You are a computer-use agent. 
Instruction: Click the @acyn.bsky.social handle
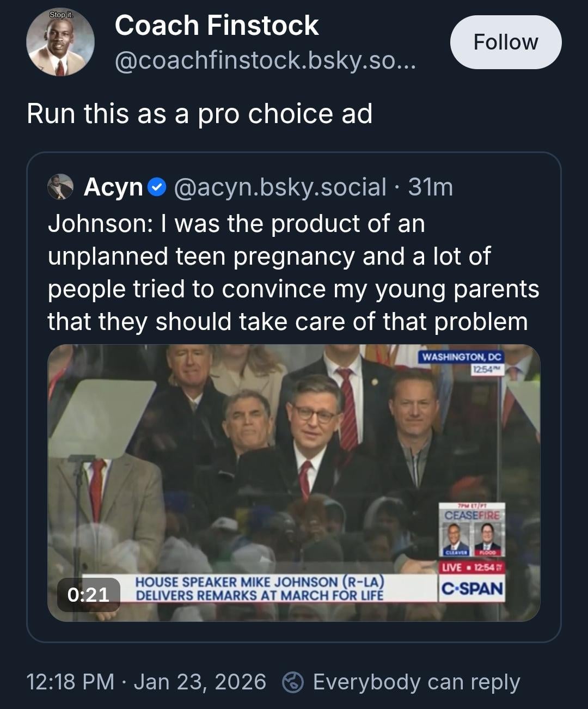coord(280,187)
